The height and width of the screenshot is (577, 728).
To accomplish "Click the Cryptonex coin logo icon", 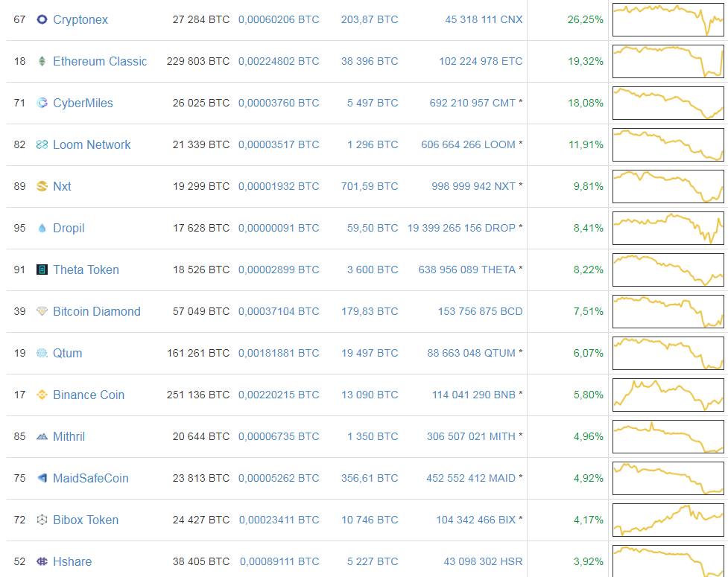I will coord(42,19).
